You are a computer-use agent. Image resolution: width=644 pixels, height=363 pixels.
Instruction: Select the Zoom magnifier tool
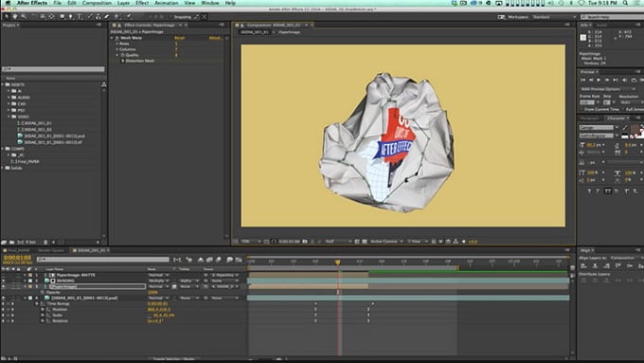[x=24, y=17]
